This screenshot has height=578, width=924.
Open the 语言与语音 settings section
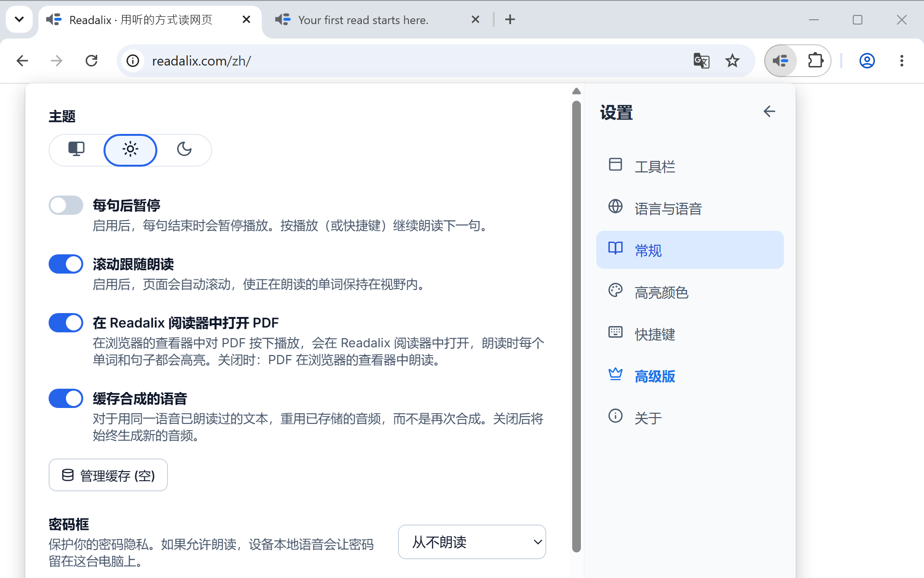tap(690, 208)
